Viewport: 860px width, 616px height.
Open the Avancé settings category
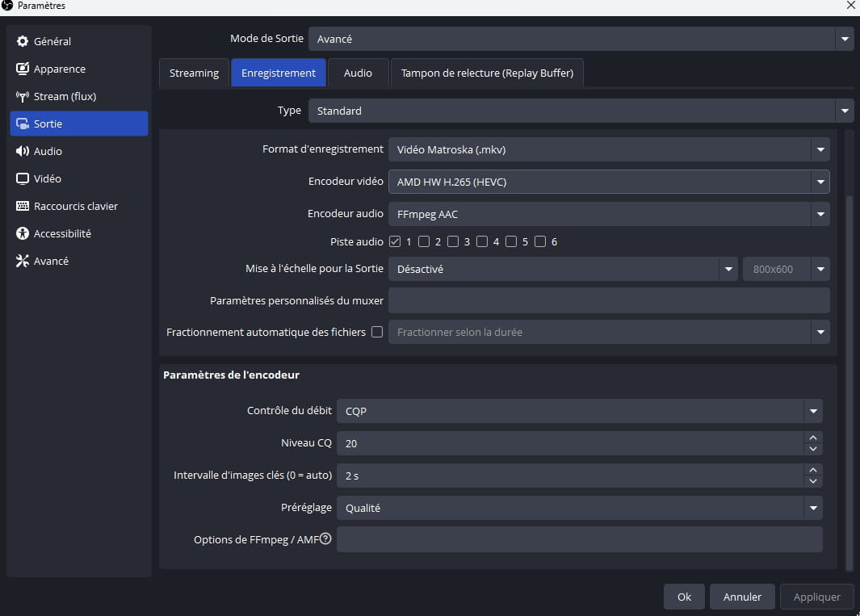pos(79,261)
